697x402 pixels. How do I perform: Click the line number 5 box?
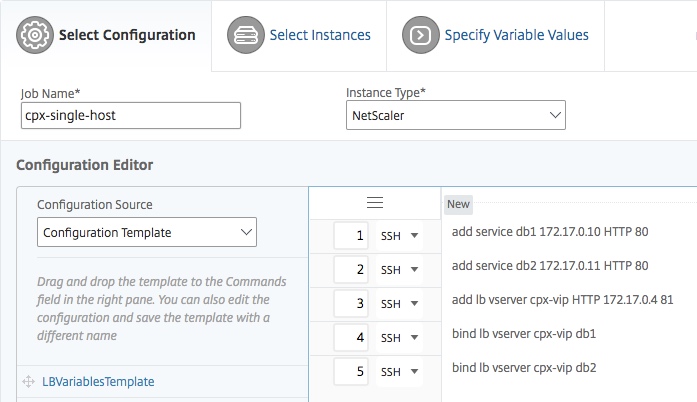[351, 371]
